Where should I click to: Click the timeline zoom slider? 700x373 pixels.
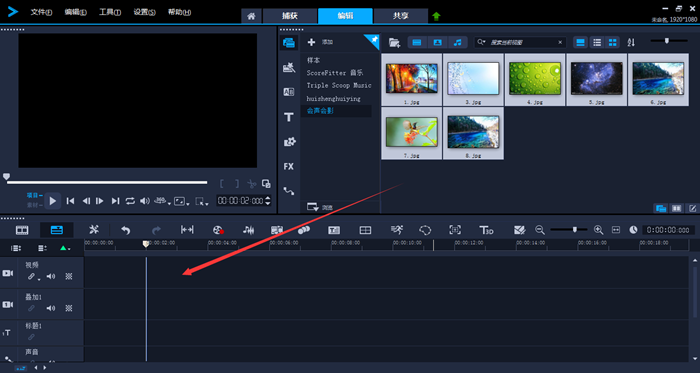[569, 230]
